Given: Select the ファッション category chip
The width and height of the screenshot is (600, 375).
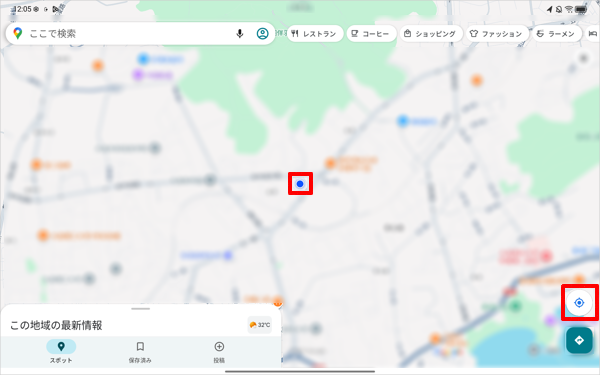Looking at the screenshot, I should click(496, 34).
